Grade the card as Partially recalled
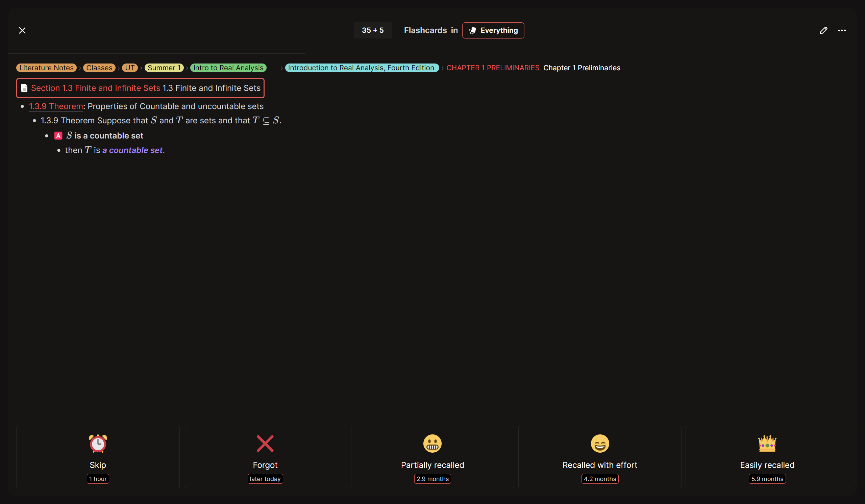The height and width of the screenshot is (504, 865). pyautogui.click(x=432, y=457)
